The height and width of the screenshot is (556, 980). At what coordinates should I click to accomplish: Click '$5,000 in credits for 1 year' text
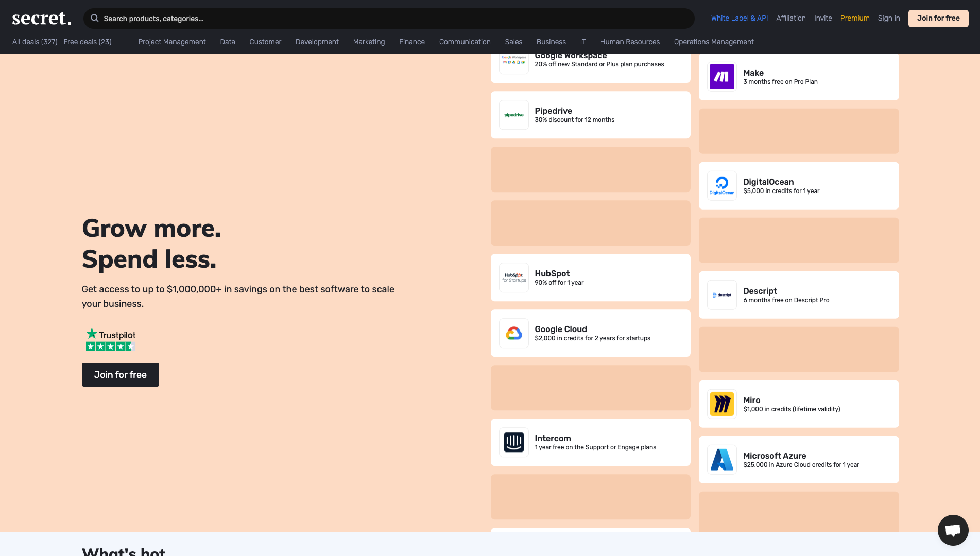coord(781,191)
